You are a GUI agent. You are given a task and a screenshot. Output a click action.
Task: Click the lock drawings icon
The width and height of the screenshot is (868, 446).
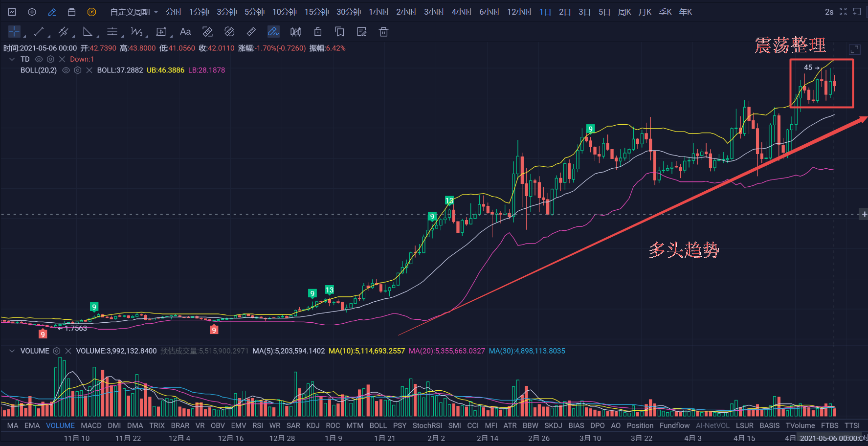318,32
